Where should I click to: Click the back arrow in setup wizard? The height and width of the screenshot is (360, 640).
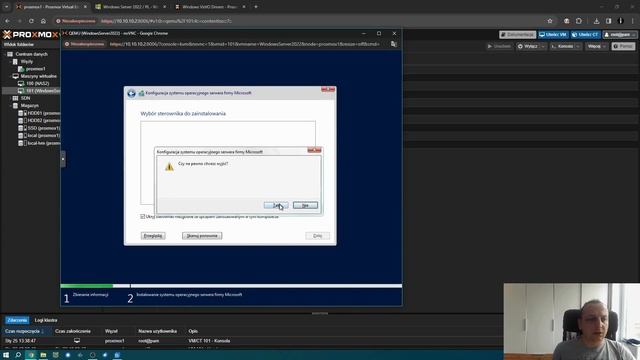click(x=131, y=93)
